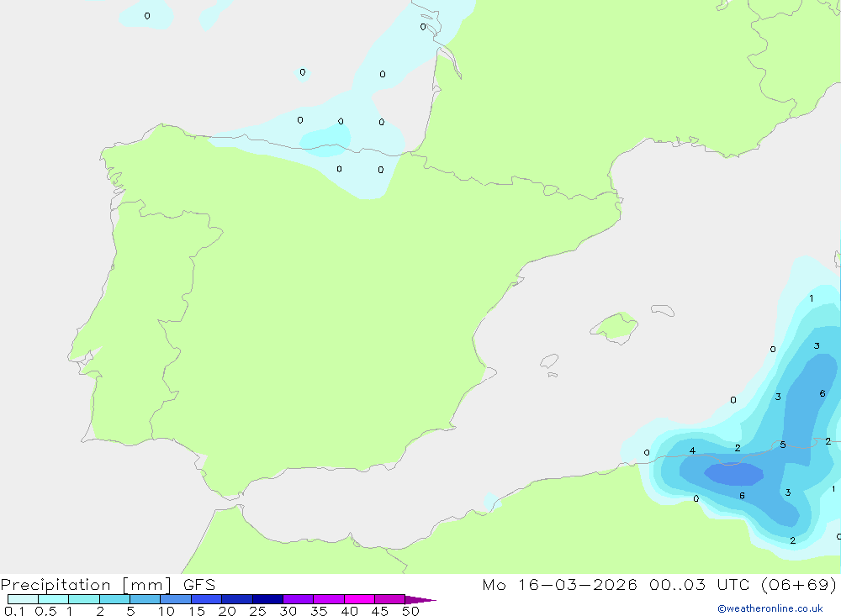The height and width of the screenshot is (616, 841).
Task: Choose the 30–35 mm violet legend swatch
Action: click(298, 599)
